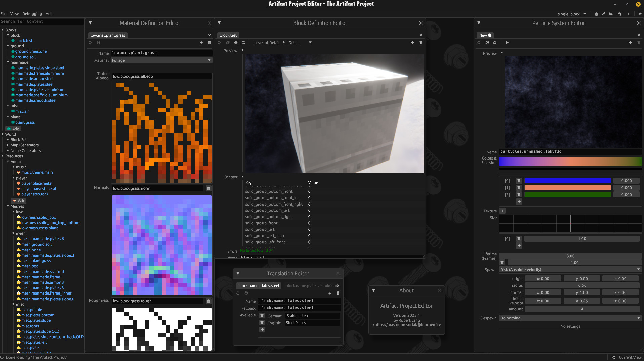Remove the German translation entry
644x361 pixels.
point(262,316)
